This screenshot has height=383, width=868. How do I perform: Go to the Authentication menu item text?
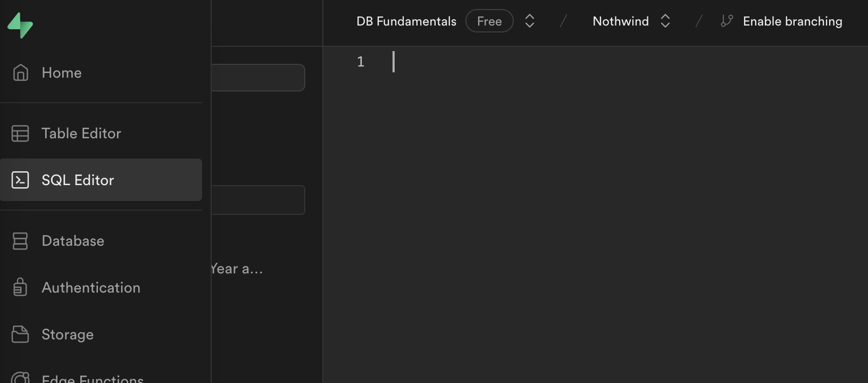coord(91,288)
